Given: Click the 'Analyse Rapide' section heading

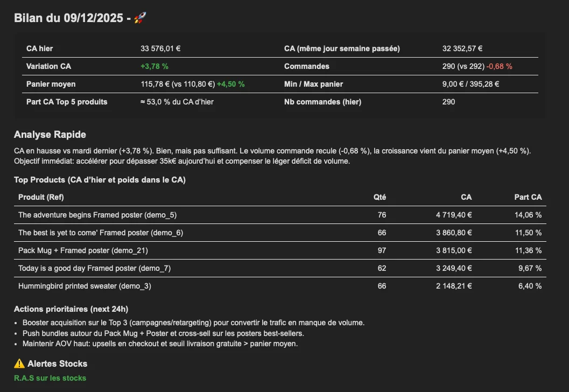Looking at the screenshot, I should 50,135.
